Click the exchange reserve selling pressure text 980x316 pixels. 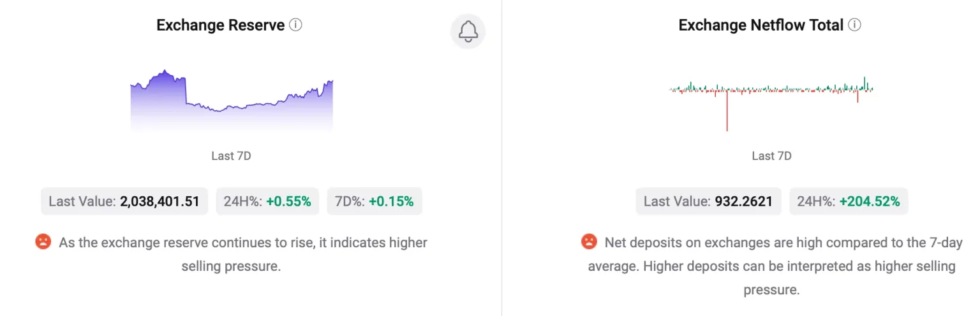click(x=242, y=254)
